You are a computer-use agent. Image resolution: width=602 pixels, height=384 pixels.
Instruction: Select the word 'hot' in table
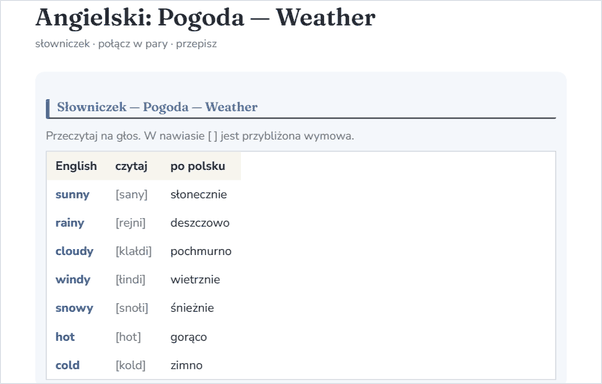tap(65, 337)
